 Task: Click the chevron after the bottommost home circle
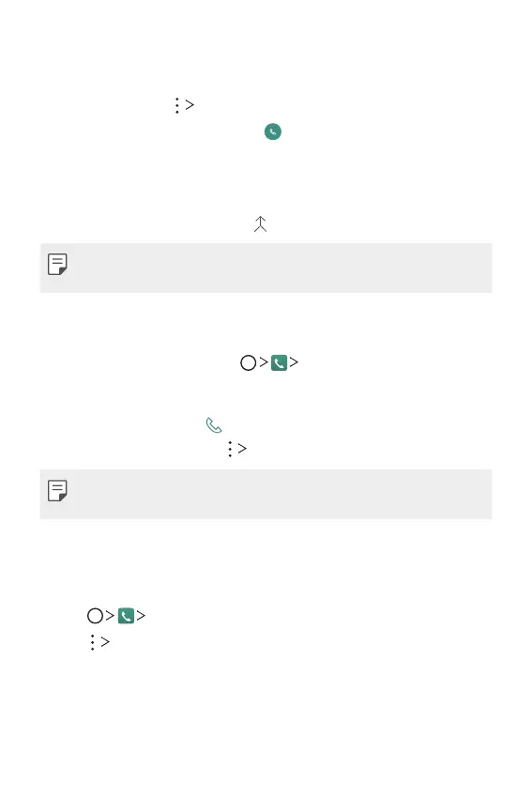point(110,615)
